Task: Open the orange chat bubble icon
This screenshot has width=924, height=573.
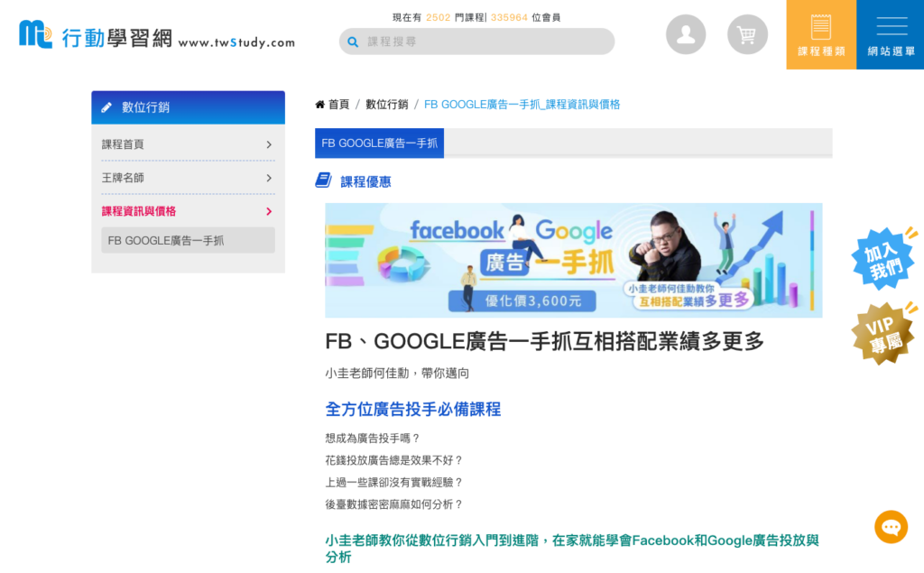Action: [x=891, y=526]
